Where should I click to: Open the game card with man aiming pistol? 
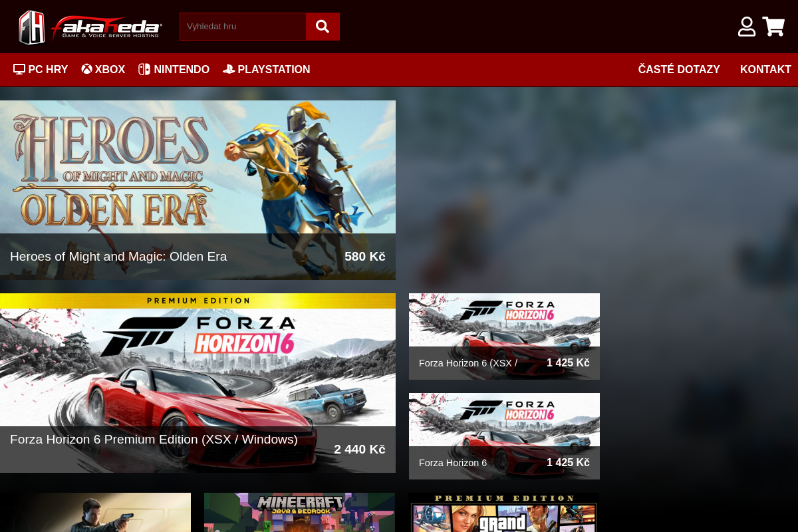pos(95,512)
